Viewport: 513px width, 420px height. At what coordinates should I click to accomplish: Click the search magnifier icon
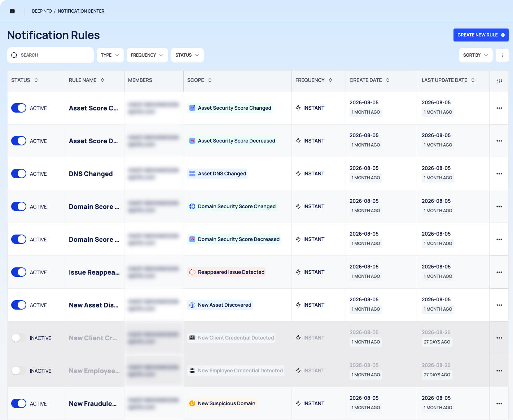[14, 55]
